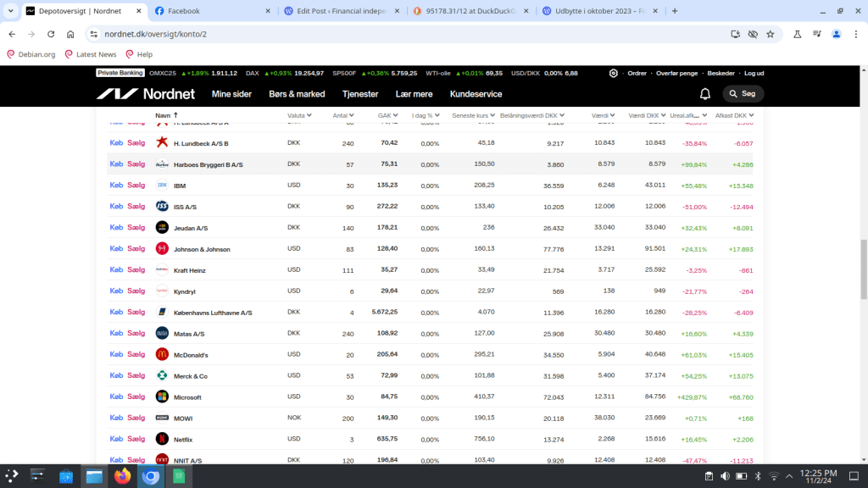The image size is (868, 488).
Task: Open the Seneste kurs column dropdown
Action: tap(474, 115)
